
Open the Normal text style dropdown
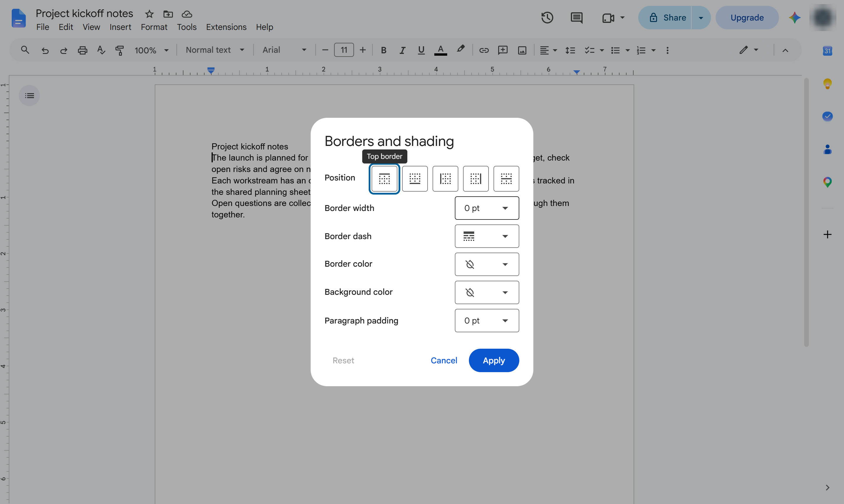tap(215, 50)
